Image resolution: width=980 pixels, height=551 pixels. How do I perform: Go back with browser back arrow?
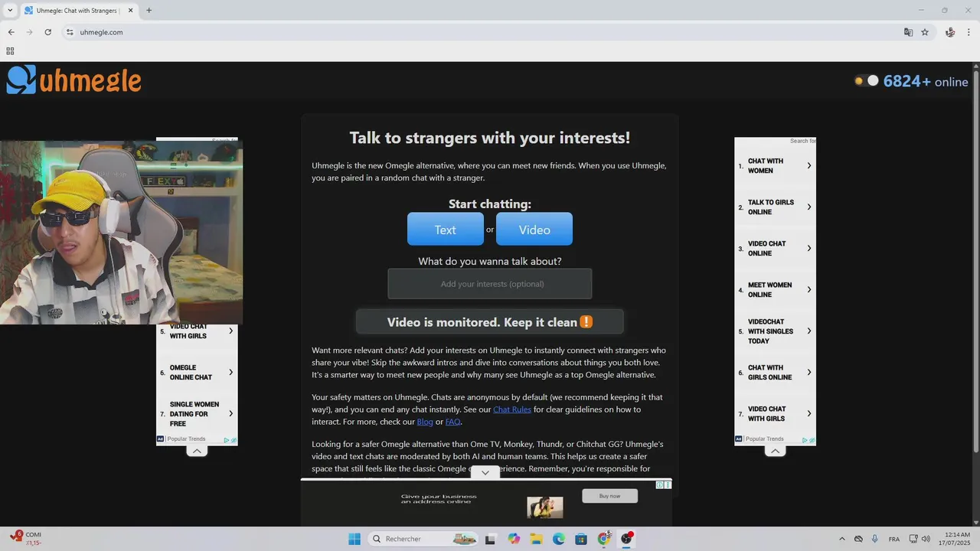point(11,32)
